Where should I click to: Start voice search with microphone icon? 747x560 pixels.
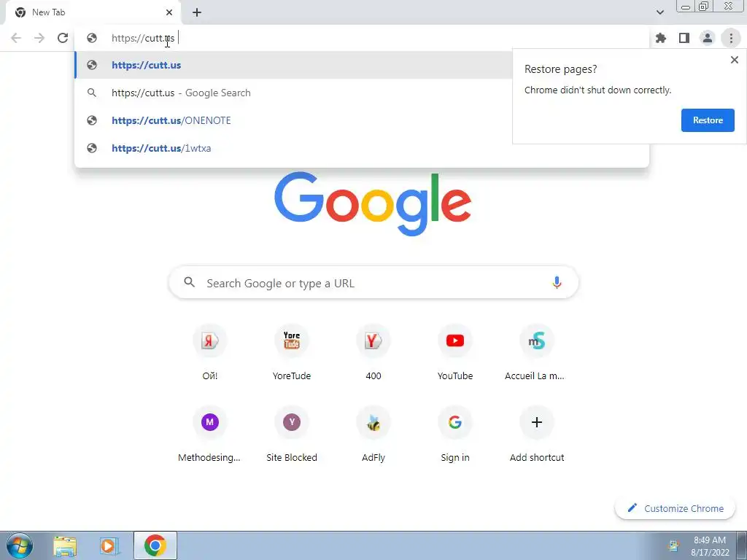(557, 283)
